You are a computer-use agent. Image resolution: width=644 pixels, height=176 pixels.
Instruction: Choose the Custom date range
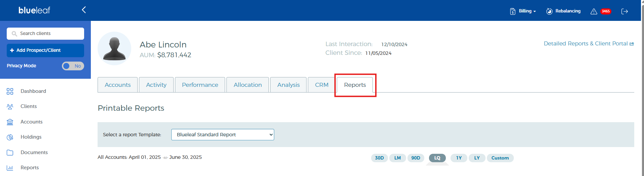coord(500,158)
